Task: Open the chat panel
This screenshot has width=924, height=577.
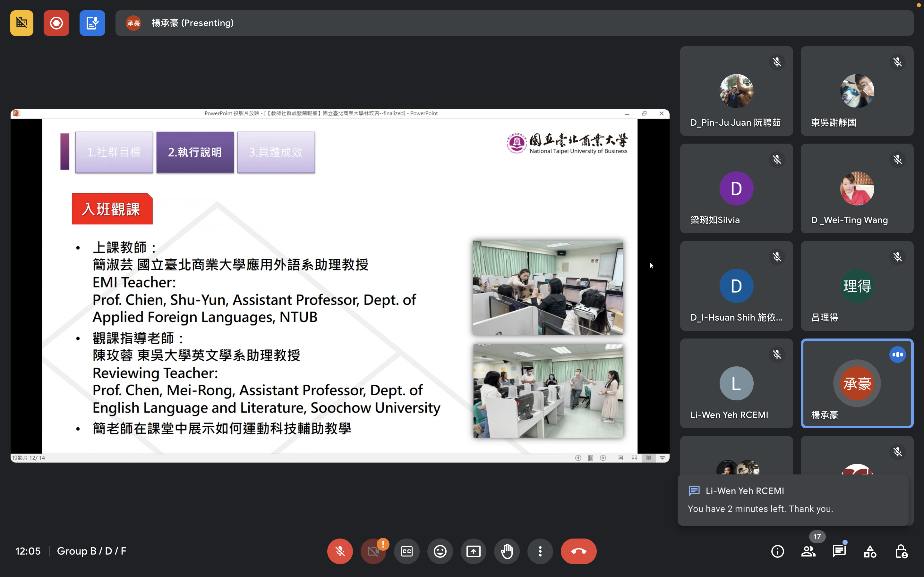Action: click(x=839, y=551)
